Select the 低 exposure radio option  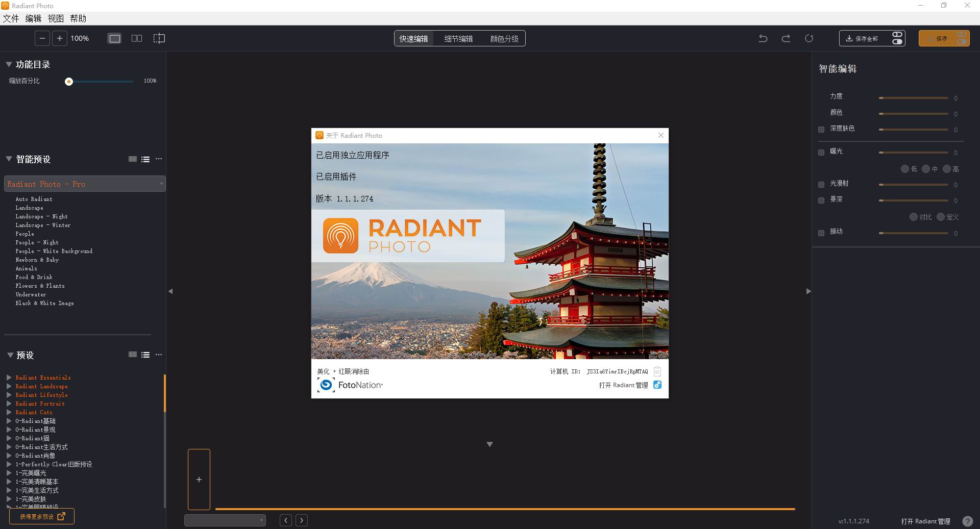[x=905, y=169]
